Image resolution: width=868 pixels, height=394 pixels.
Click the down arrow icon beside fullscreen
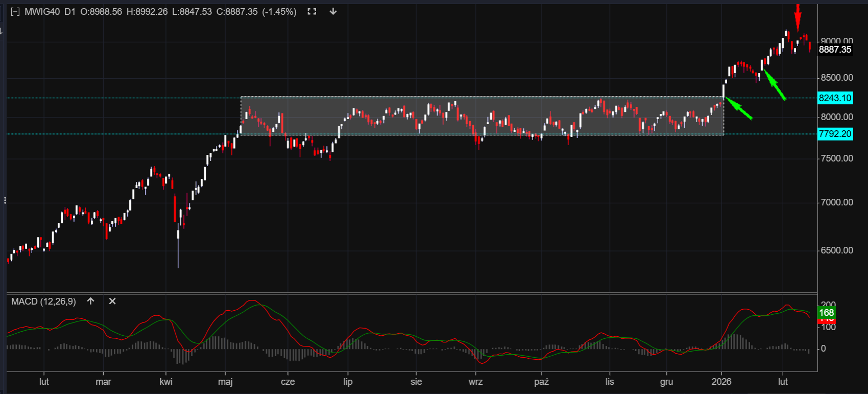click(333, 12)
